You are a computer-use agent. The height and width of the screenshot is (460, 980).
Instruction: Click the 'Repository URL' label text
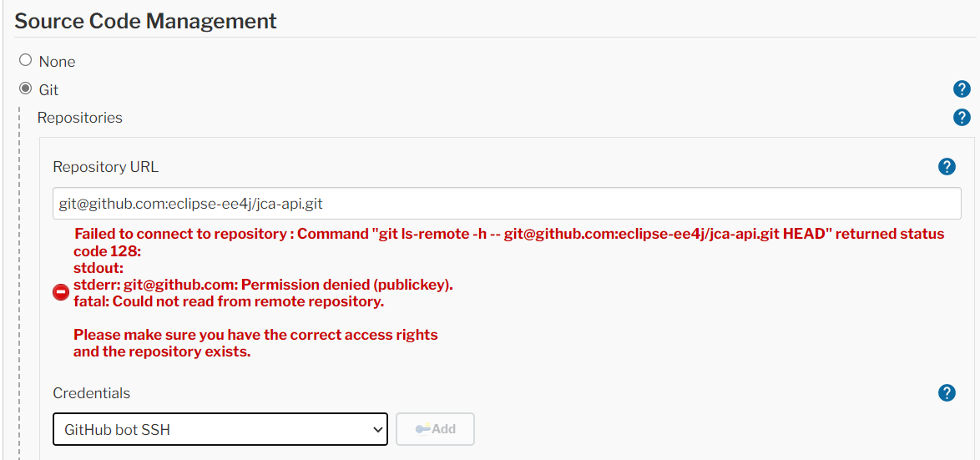(x=105, y=167)
